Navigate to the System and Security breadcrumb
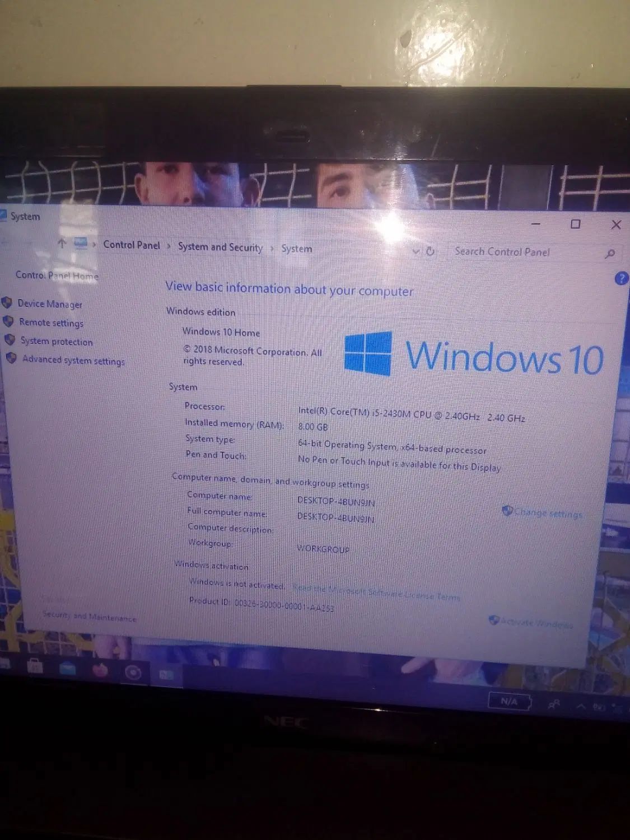Image resolution: width=630 pixels, height=840 pixels. click(220, 247)
